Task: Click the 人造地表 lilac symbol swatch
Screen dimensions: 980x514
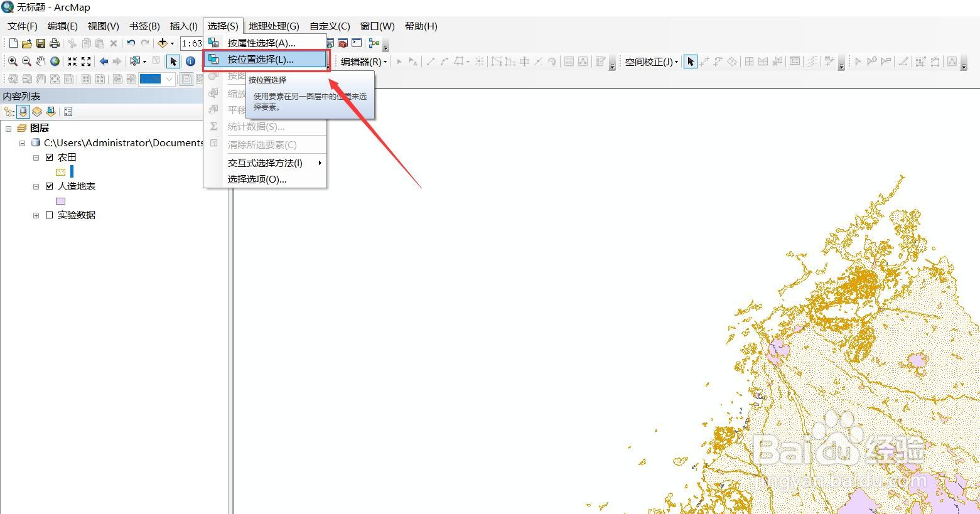Action: click(x=61, y=201)
